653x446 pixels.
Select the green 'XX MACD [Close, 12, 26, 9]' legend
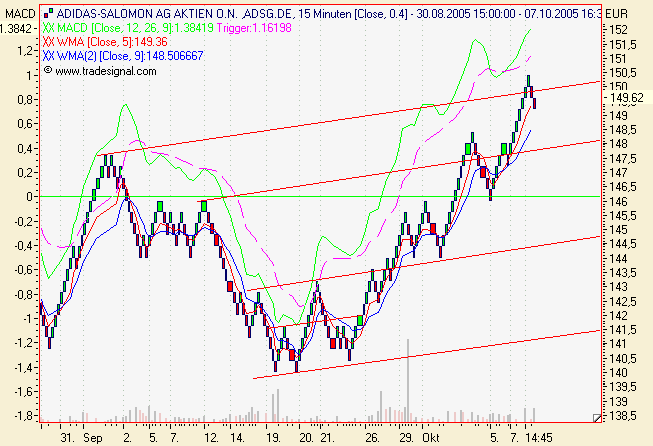tap(128, 28)
